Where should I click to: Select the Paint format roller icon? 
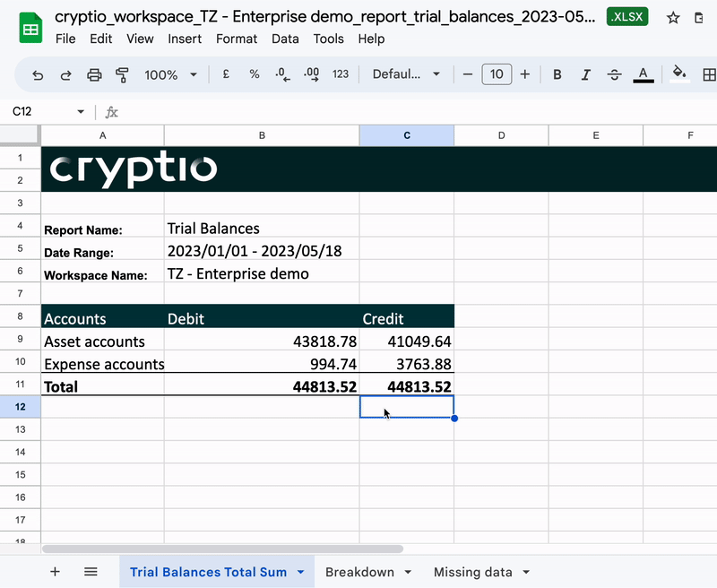[122, 74]
